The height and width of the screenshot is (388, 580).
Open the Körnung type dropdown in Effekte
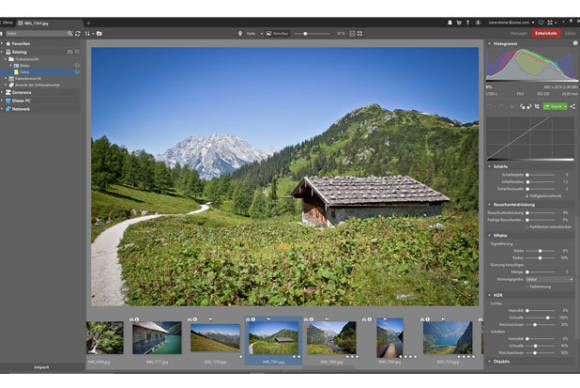coord(549,280)
